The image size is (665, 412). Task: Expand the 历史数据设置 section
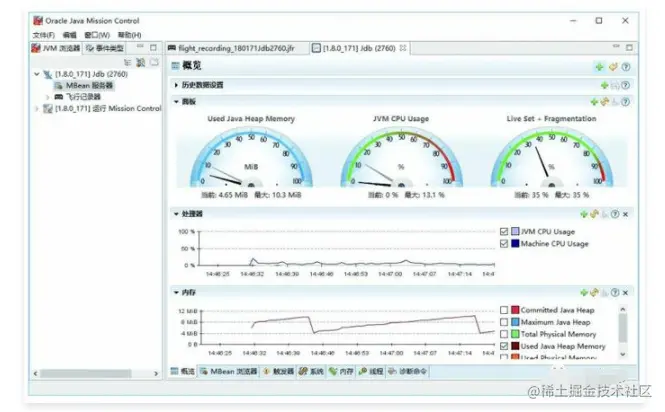(x=176, y=85)
